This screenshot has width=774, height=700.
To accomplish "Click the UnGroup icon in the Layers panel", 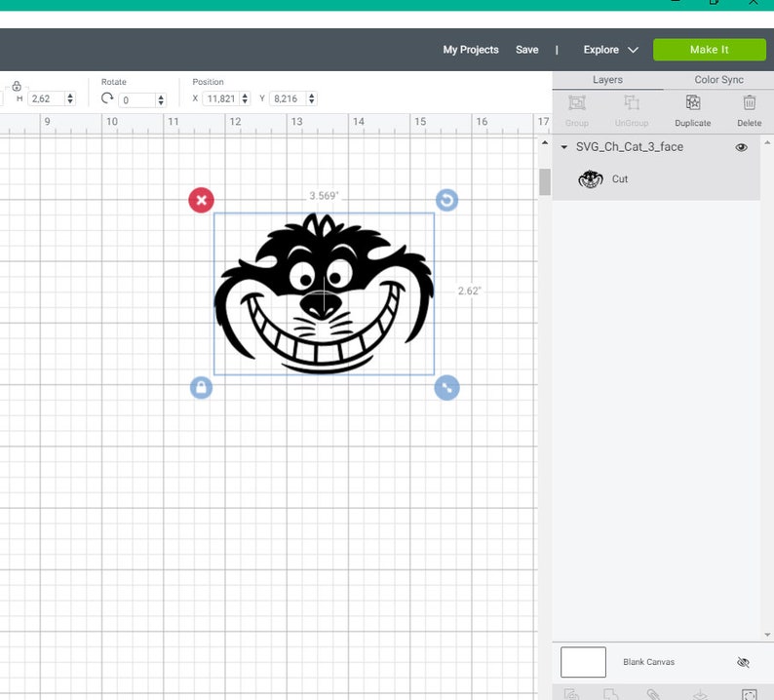I will click(x=632, y=103).
